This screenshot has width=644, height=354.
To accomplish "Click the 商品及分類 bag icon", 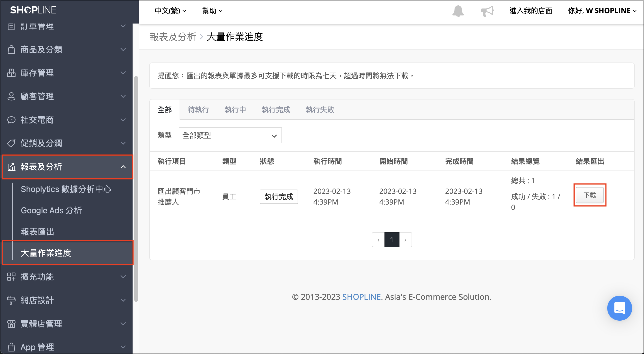I will click(11, 50).
